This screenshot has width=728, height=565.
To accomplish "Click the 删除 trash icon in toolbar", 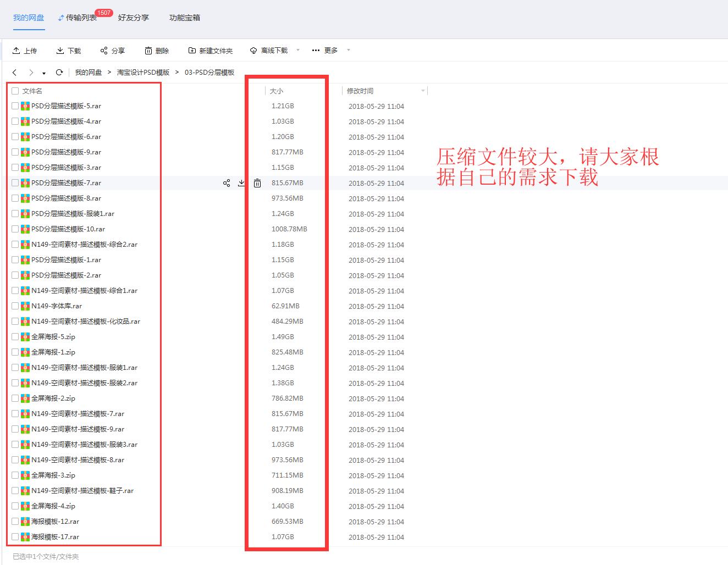I will click(148, 50).
